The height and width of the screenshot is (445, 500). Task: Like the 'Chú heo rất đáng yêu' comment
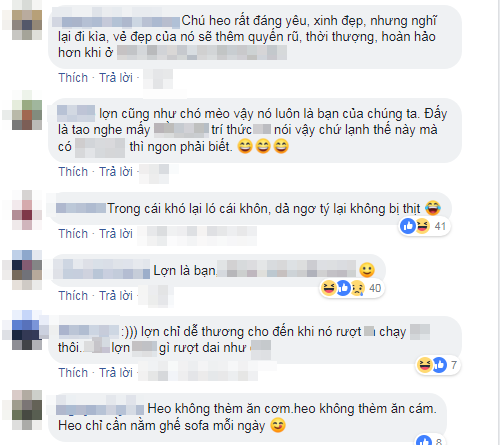coord(73,78)
